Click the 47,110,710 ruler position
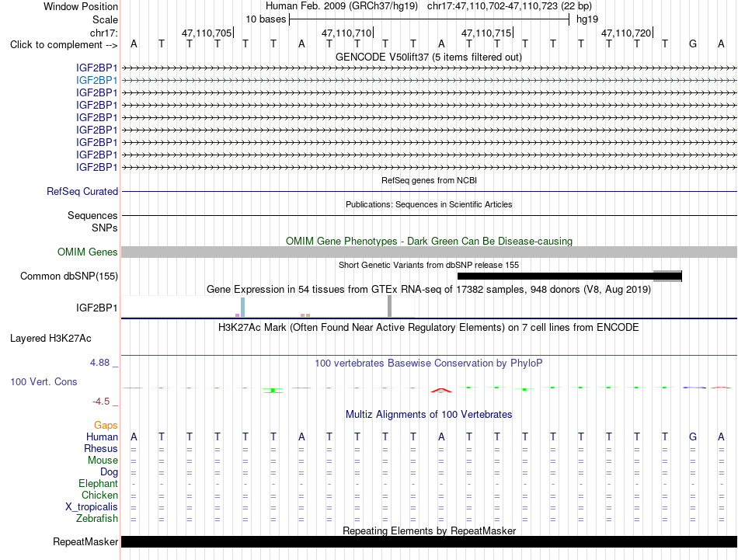 (346, 33)
